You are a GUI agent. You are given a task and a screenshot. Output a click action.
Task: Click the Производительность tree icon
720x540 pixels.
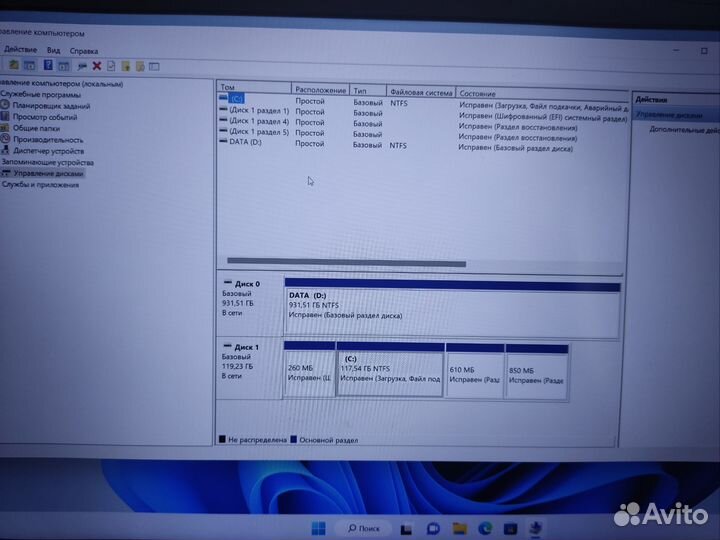tap(5, 139)
